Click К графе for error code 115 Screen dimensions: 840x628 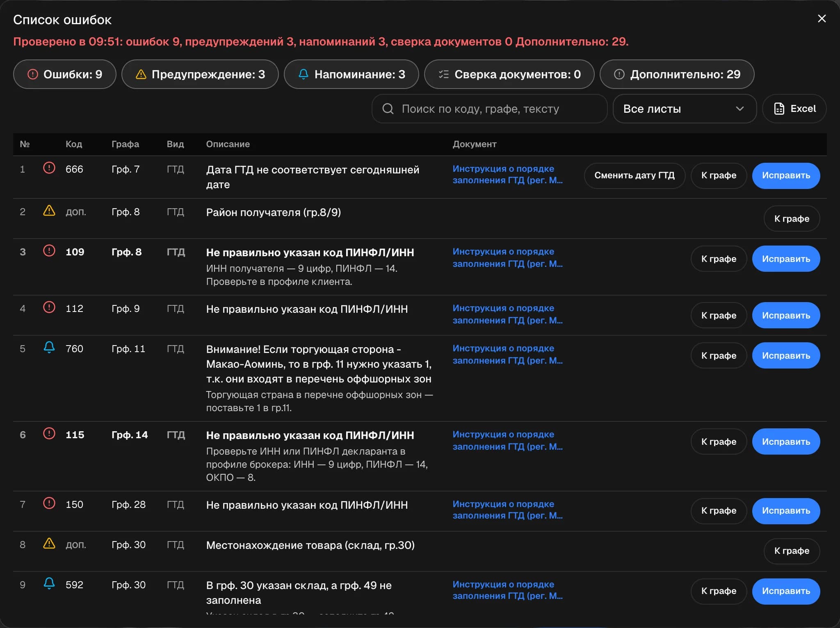click(719, 441)
